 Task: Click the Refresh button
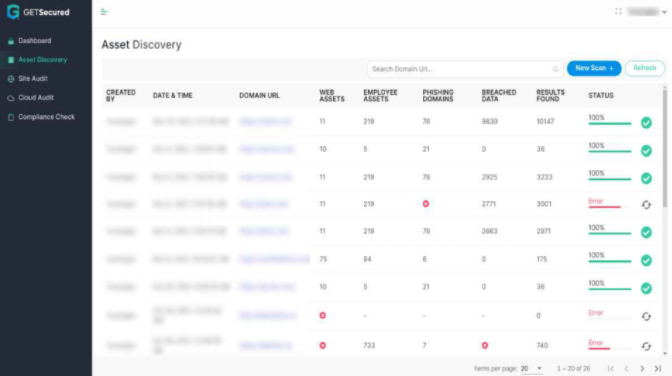(645, 68)
